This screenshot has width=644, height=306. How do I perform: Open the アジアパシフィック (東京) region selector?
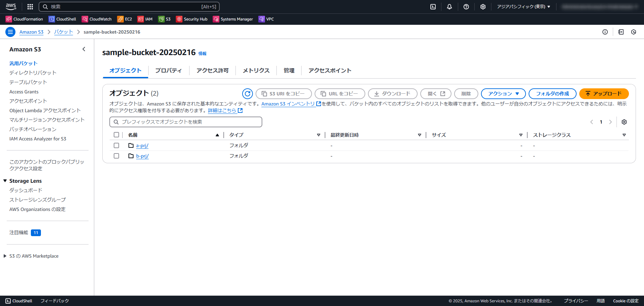coord(523,7)
